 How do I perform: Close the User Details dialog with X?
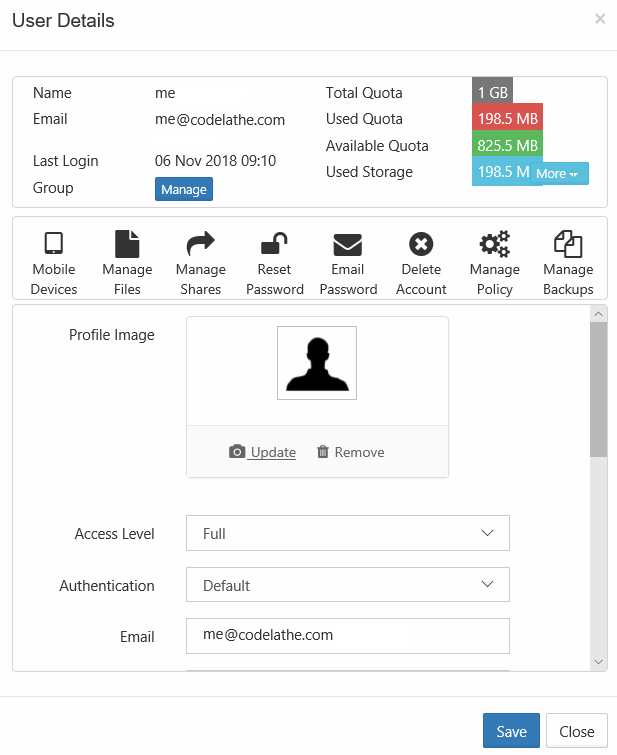point(599,19)
